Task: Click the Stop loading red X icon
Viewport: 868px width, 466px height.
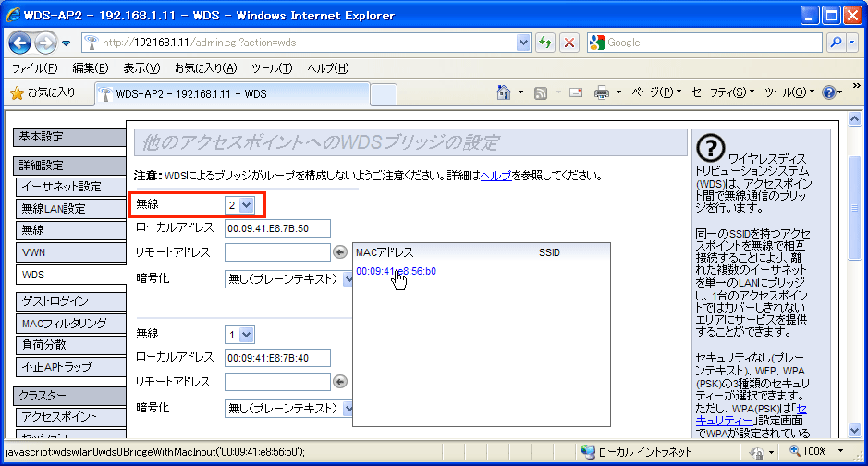Action: (x=568, y=43)
